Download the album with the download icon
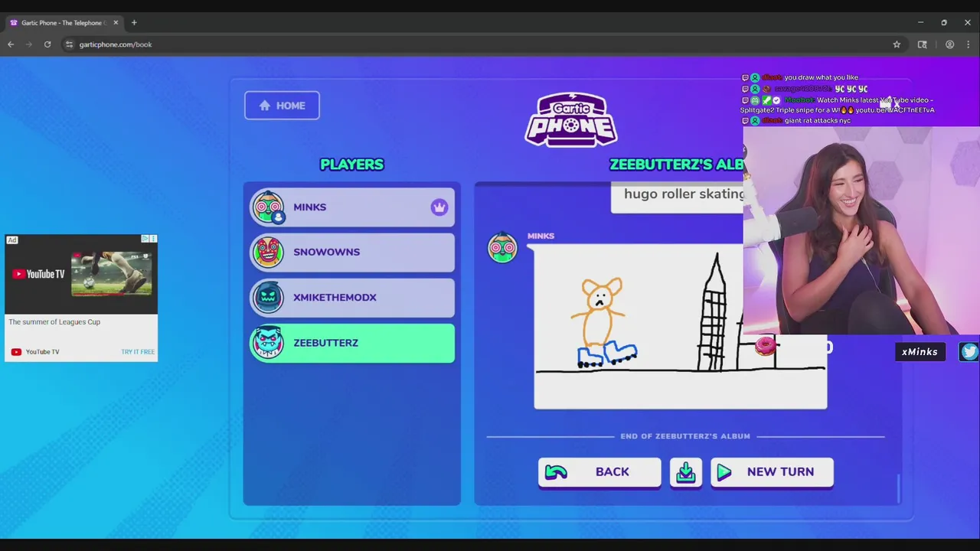The image size is (980, 551). pyautogui.click(x=686, y=472)
